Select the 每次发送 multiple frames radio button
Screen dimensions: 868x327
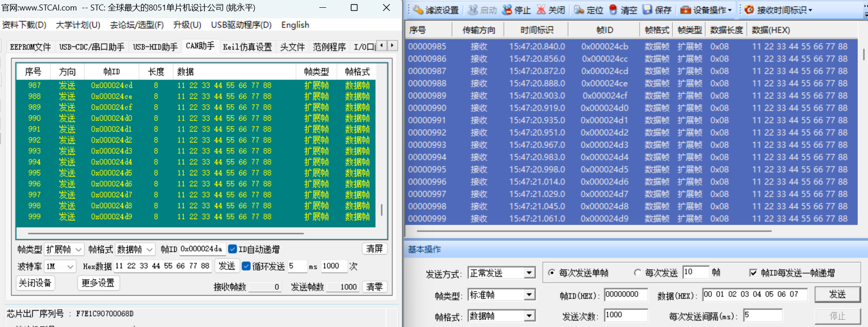tap(637, 273)
